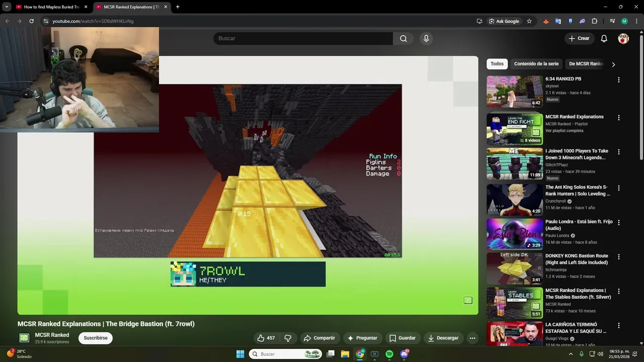Viewport: 644px width, 362px height.
Task: Show more filter chips with right arrow
Action: click(613, 64)
